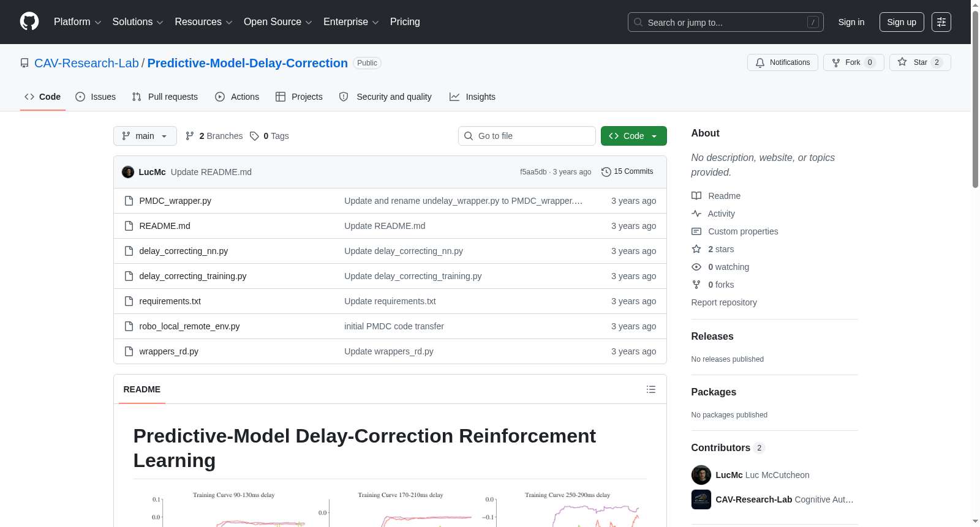Click the Sign up button

click(902, 22)
